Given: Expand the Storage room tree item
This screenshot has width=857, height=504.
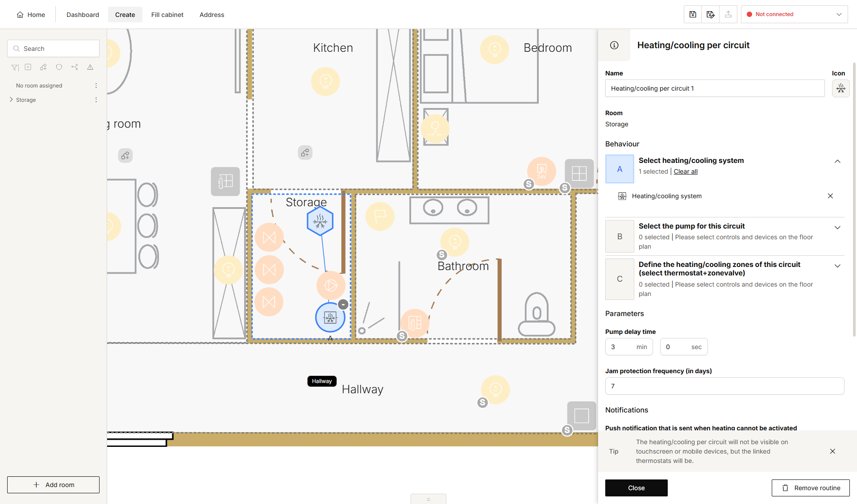Looking at the screenshot, I should tap(11, 100).
